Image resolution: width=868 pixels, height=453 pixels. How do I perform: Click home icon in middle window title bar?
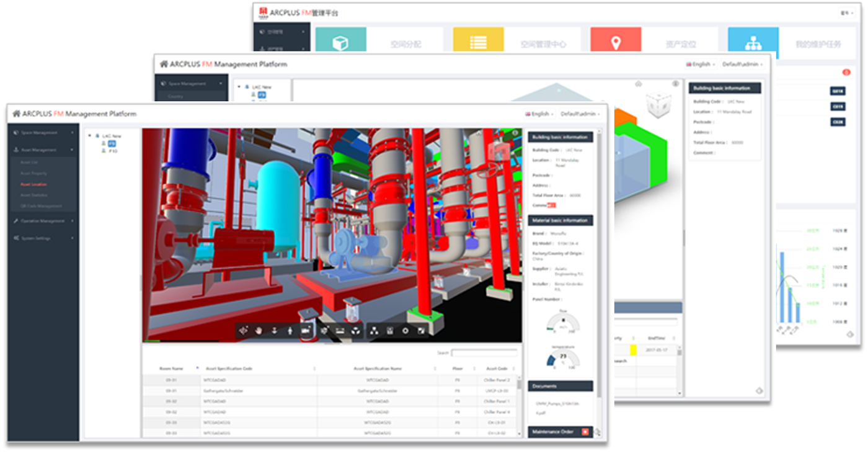point(164,64)
